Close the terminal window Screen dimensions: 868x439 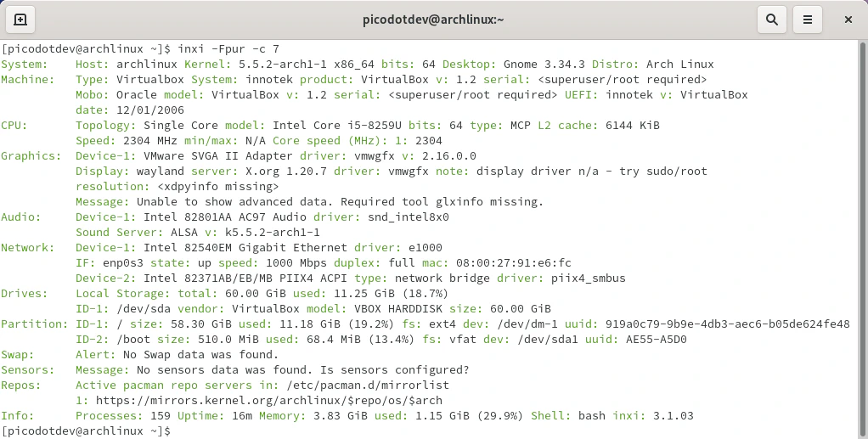click(848, 19)
